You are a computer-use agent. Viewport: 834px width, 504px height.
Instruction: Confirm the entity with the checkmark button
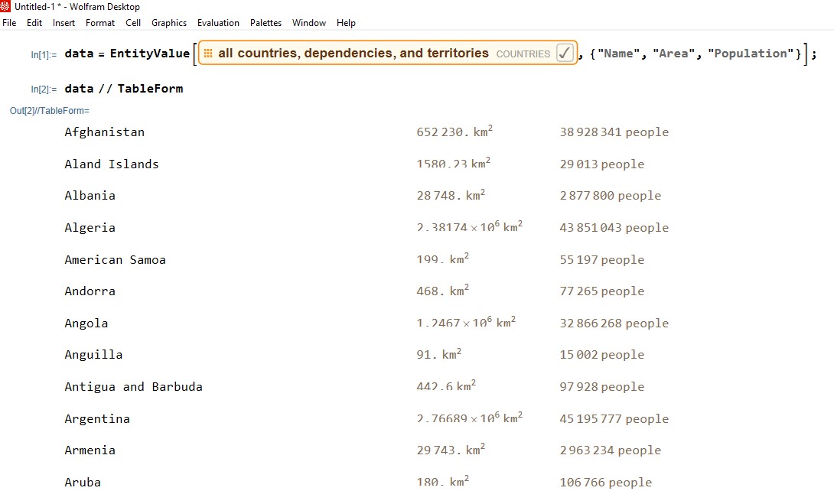click(x=565, y=54)
